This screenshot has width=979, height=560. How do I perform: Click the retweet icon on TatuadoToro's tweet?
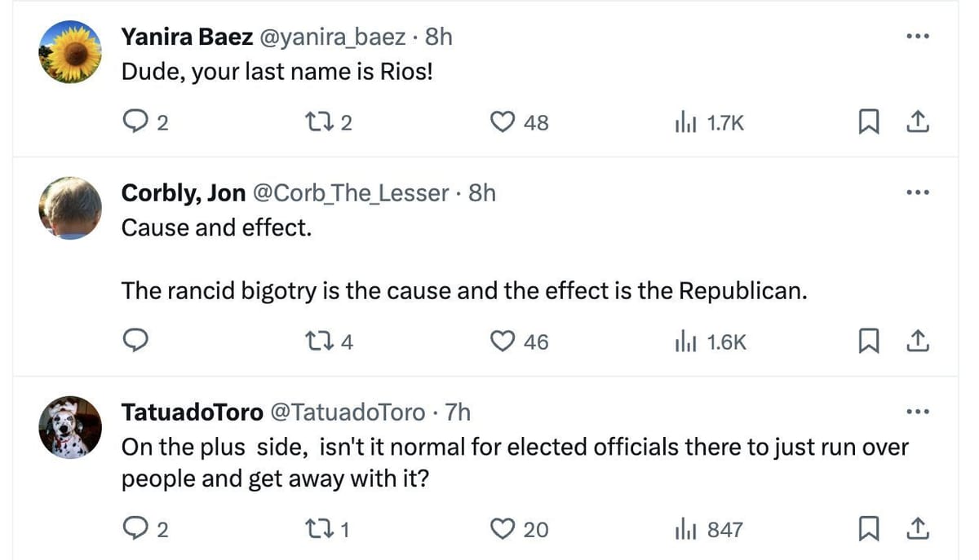coord(320,529)
